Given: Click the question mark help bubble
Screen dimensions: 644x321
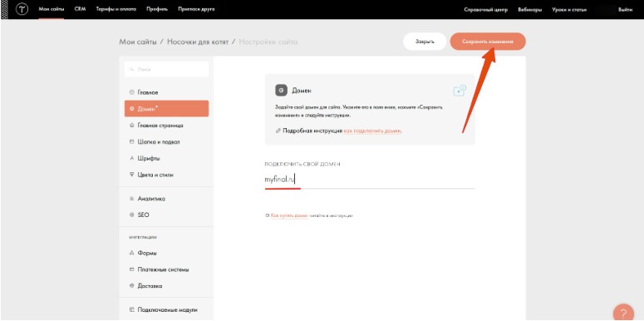Looking at the screenshot, I should click(623, 313).
